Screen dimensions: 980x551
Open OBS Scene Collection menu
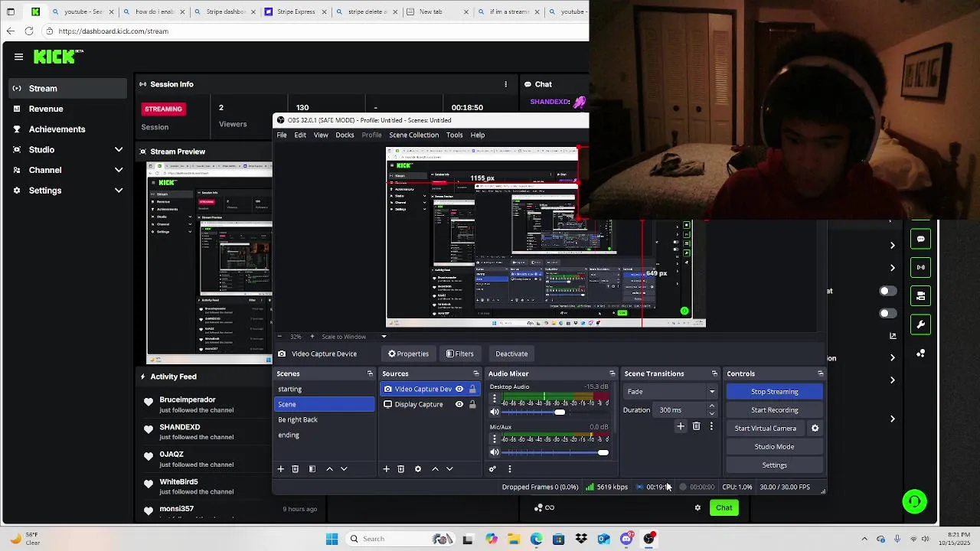[x=413, y=135]
